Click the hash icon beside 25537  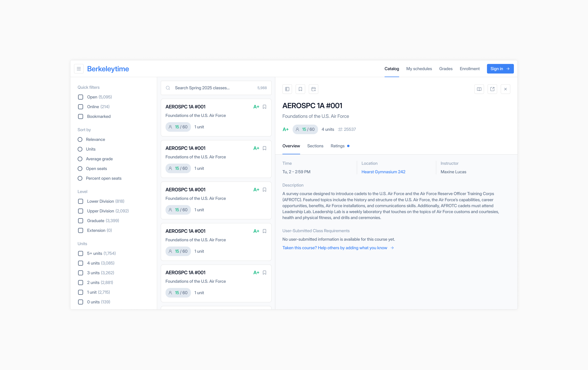pyautogui.click(x=340, y=129)
